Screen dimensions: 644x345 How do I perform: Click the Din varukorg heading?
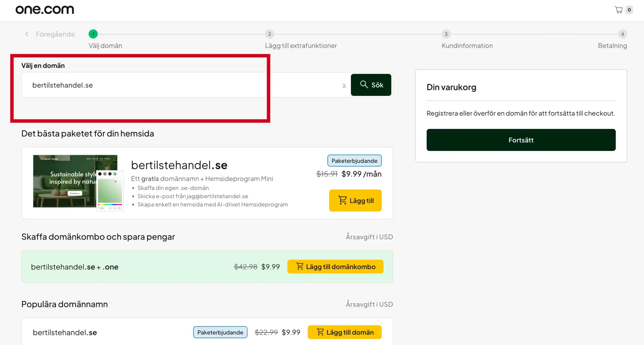[451, 87]
